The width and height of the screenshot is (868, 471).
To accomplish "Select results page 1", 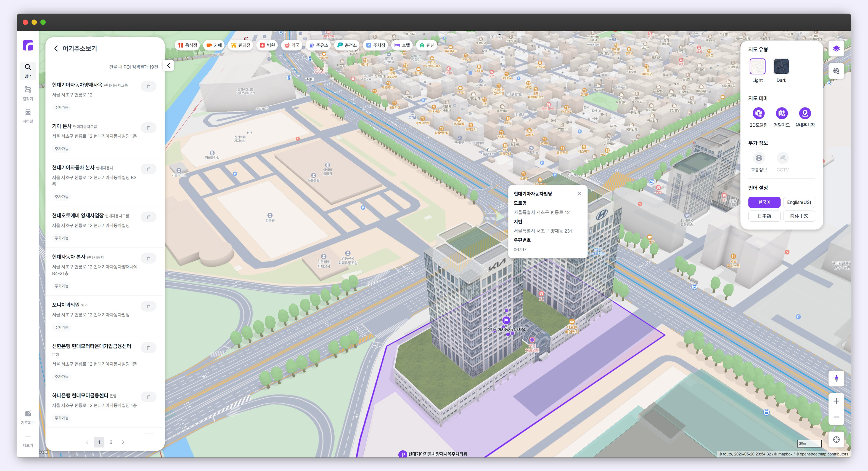I will 99,442.
